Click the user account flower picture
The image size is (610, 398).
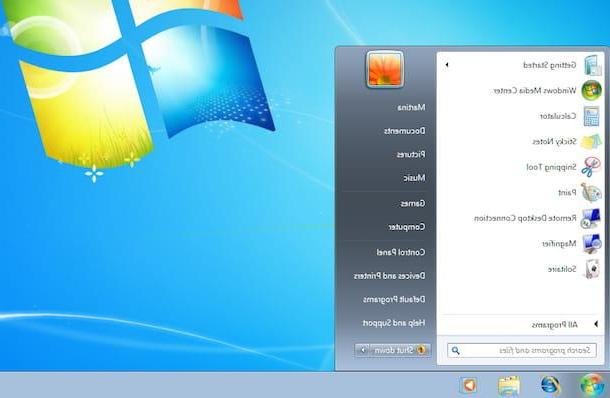point(385,69)
